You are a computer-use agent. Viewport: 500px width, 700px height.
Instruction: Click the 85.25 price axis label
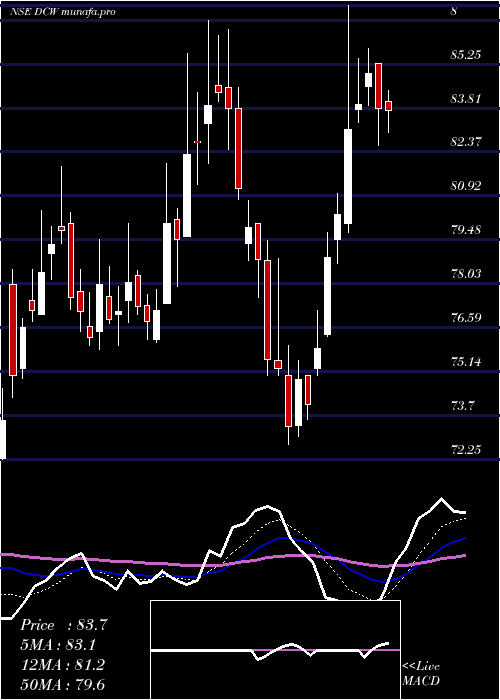466,55
